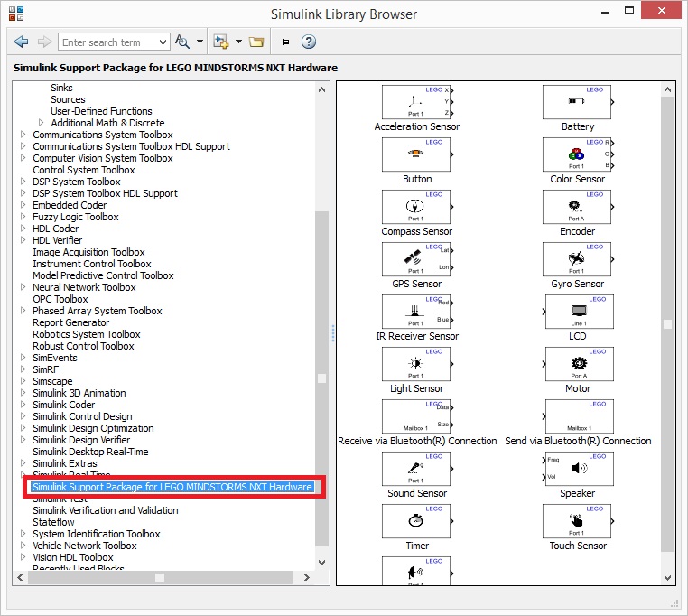Select Robotics System Toolbox in tree

pyautogui.click(x=87, y=334)
